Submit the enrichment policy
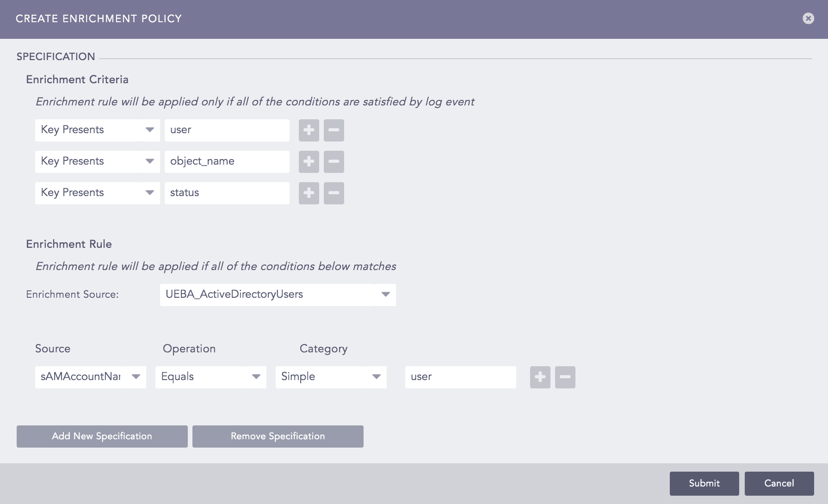 pyautogui.click(x=704, y=484)
